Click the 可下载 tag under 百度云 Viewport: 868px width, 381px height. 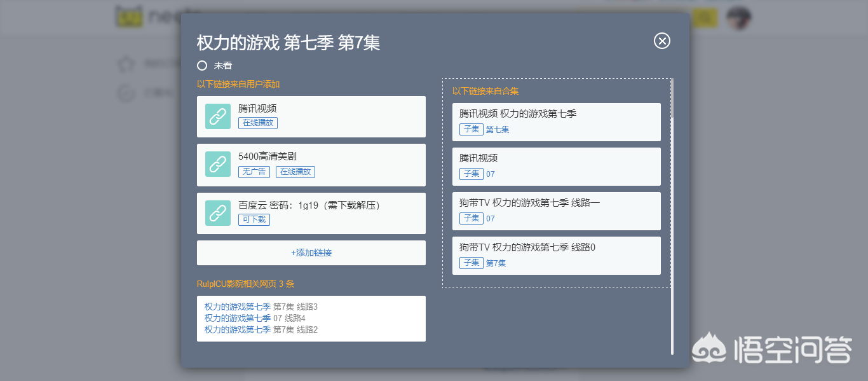click(254, 219)
